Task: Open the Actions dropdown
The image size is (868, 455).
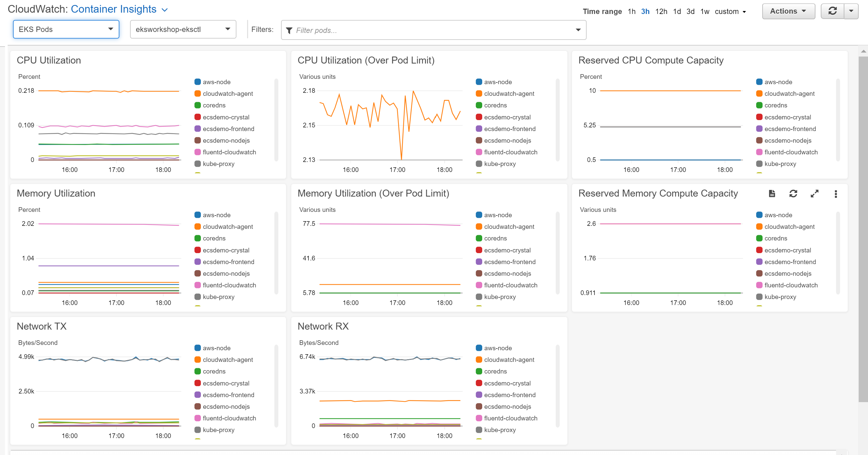Action: [x=788, y=11]
